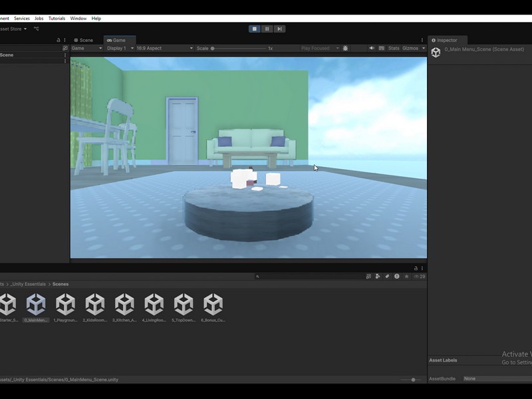Screen dimensions: 532x399
Task: Mute game audio with the speaker icon
Action: click(x=372, y=49)
